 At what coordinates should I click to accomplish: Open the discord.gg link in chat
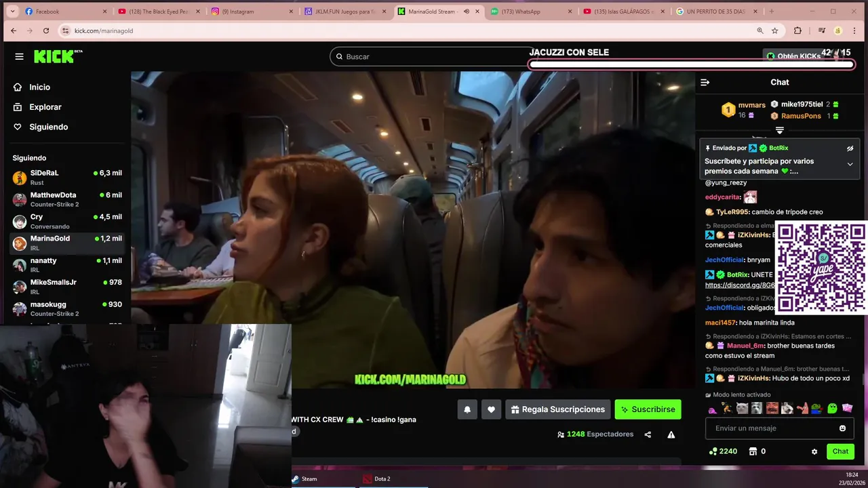pyautogui.click(x=740, y=285)
